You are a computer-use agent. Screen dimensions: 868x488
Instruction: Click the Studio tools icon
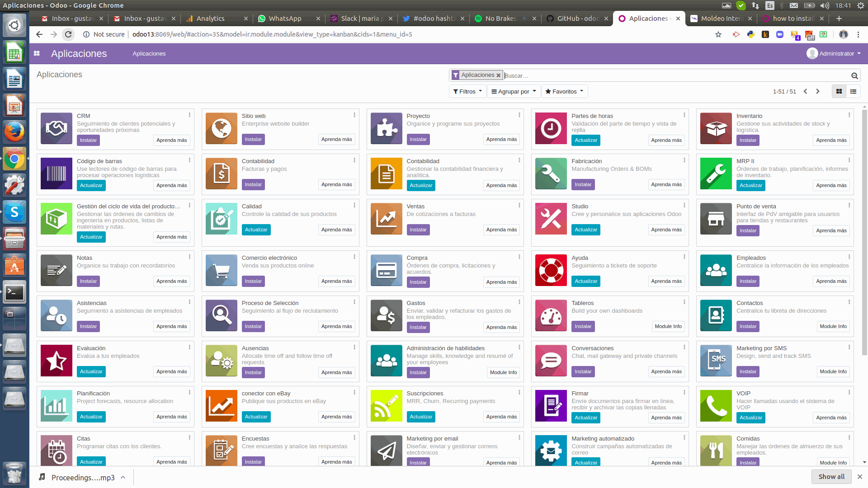551,219
